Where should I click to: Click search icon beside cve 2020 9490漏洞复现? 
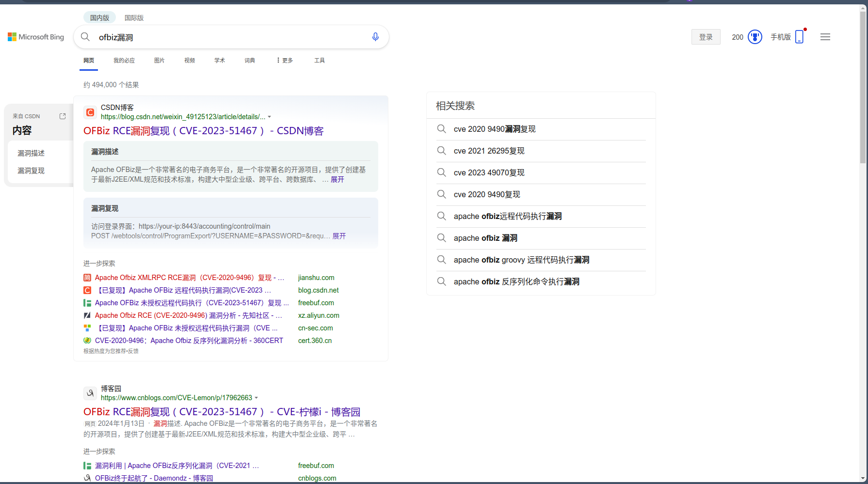click(x=441, y=129)
